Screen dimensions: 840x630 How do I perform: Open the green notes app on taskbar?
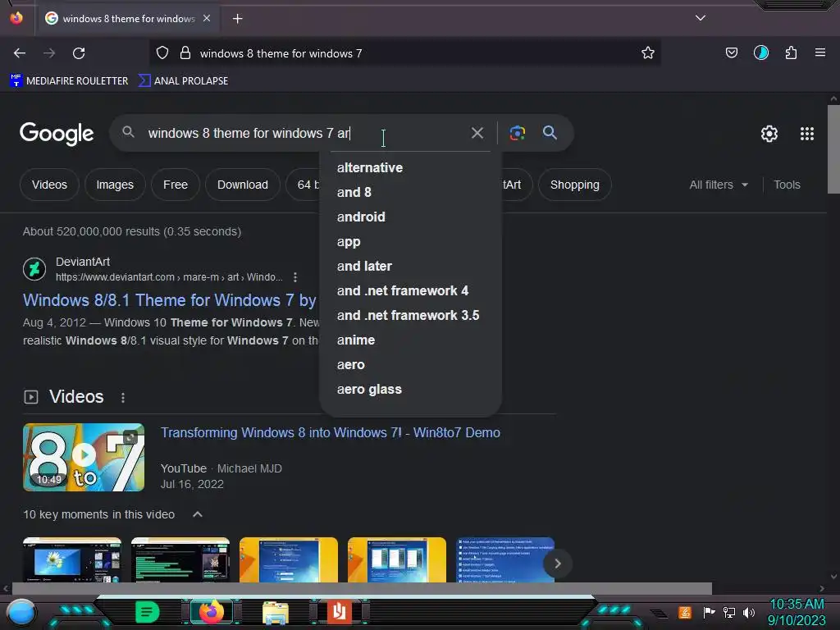click(x=147, y=612)
